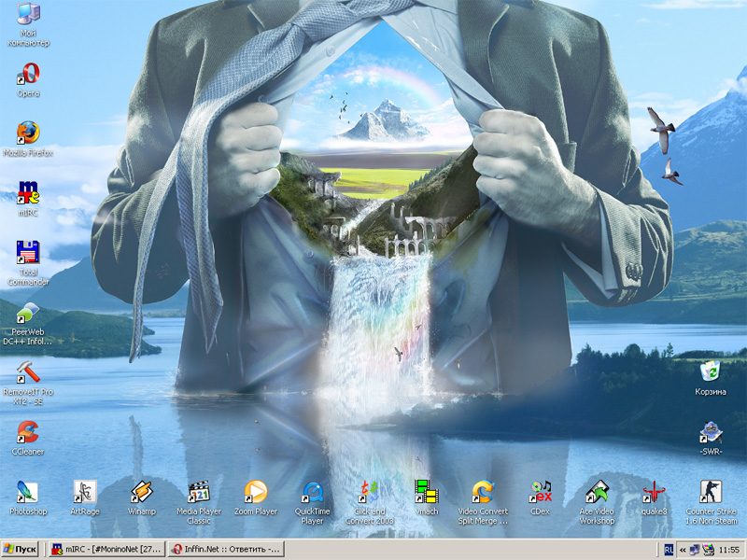Viewport: 747px width, 560px height.
Task: Click the Total Commander floppy icon
Action: [x=28, y=253]
